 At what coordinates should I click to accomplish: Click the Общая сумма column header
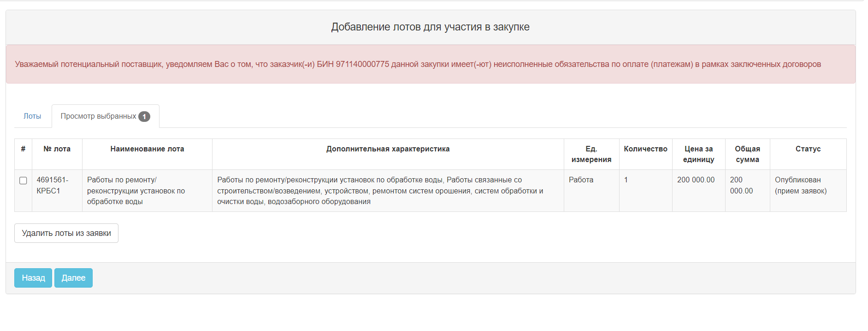(x=747, y=154)
